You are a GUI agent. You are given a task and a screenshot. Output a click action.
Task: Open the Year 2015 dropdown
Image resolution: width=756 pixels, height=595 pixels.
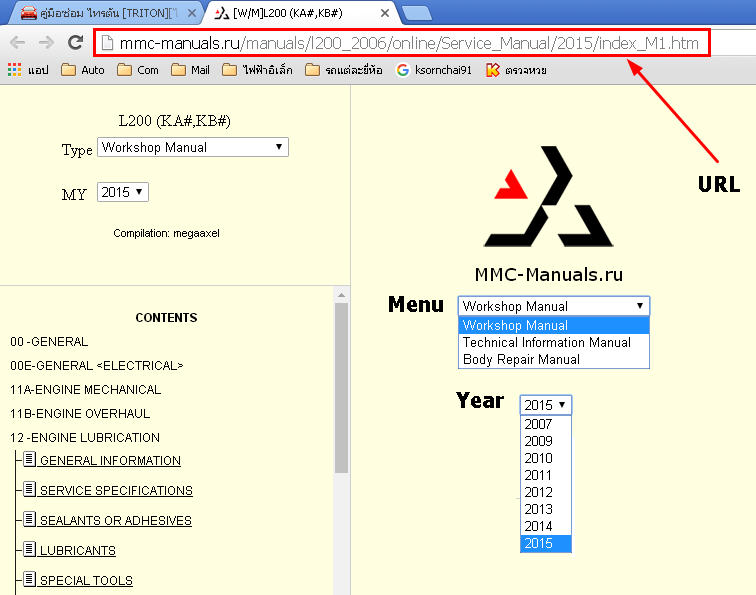click(546, 405)
